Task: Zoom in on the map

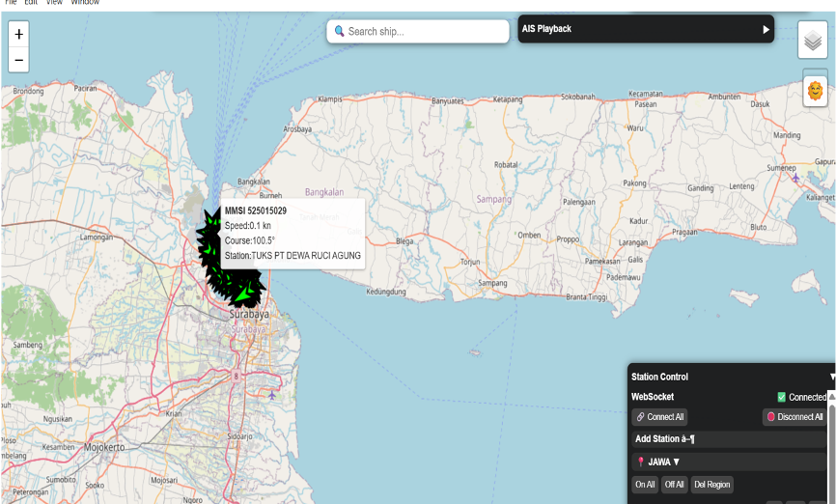Action: click(x=18, y=34)
